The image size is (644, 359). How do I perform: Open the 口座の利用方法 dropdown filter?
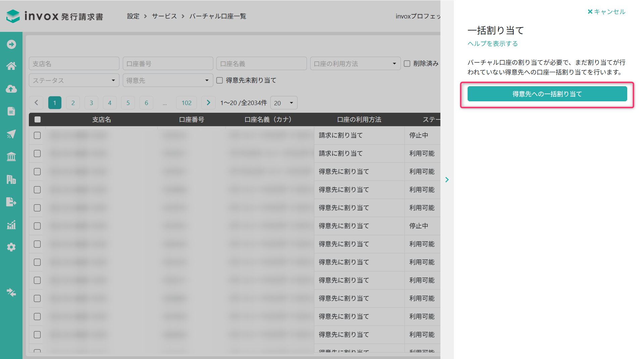[355, 64]
